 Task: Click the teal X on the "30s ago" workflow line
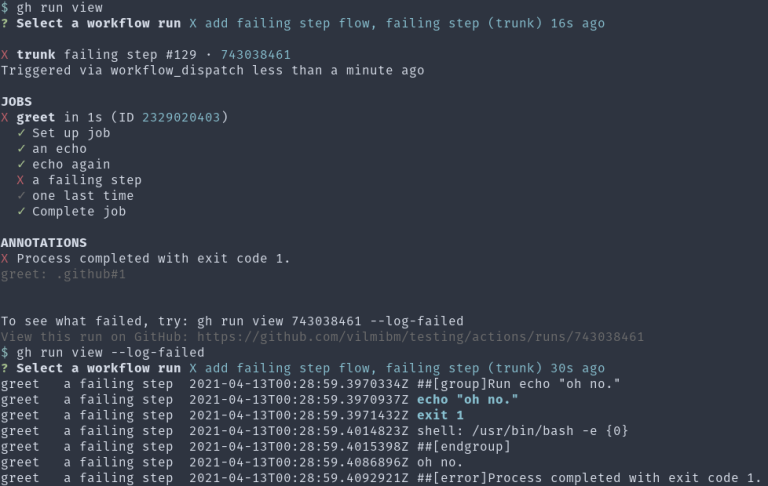pyautogui.click(x=193, y=368)
